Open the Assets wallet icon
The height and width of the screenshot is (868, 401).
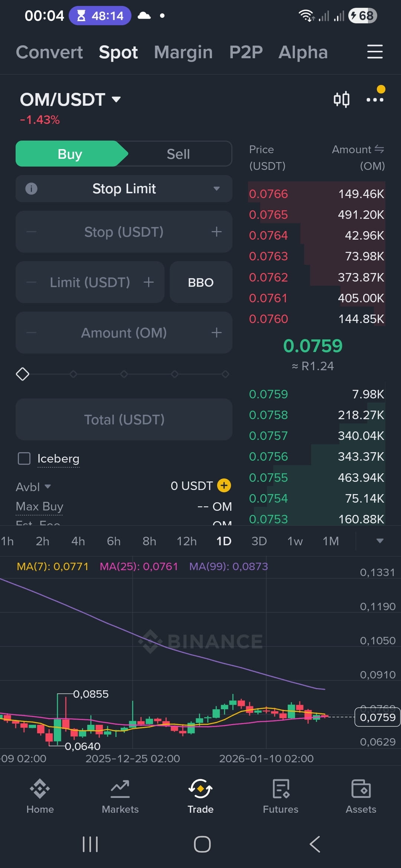(x=361, y=788)
